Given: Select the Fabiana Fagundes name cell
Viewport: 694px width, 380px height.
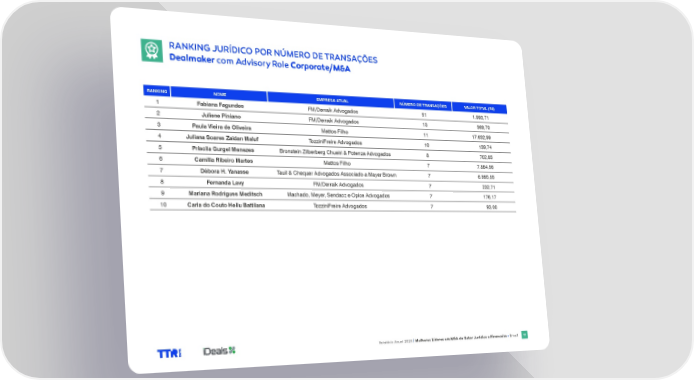Looking at the screenshot, I should pyautogui.click(x=220, y=105).
